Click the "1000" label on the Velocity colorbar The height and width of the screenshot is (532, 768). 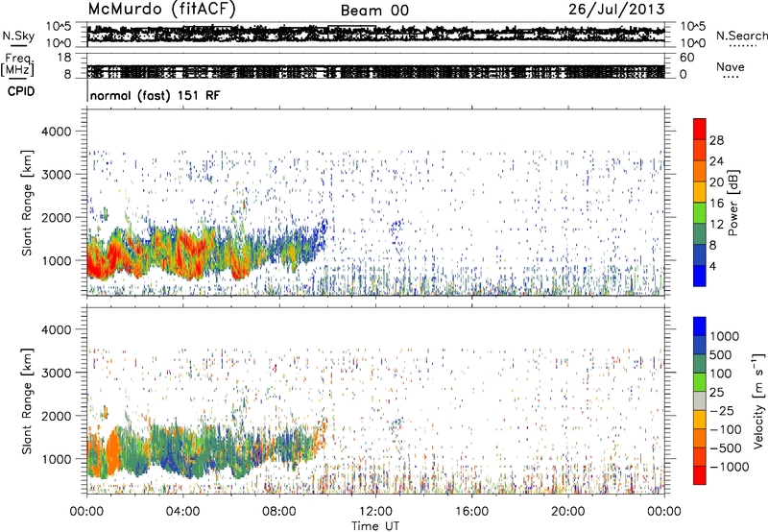(725, 336)
